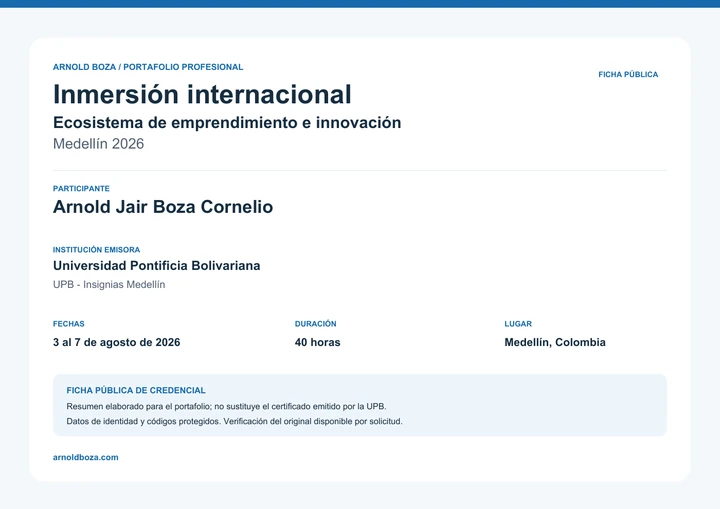Click the 'INSTITUCIÓN EMISORA' label

point(96,250)
